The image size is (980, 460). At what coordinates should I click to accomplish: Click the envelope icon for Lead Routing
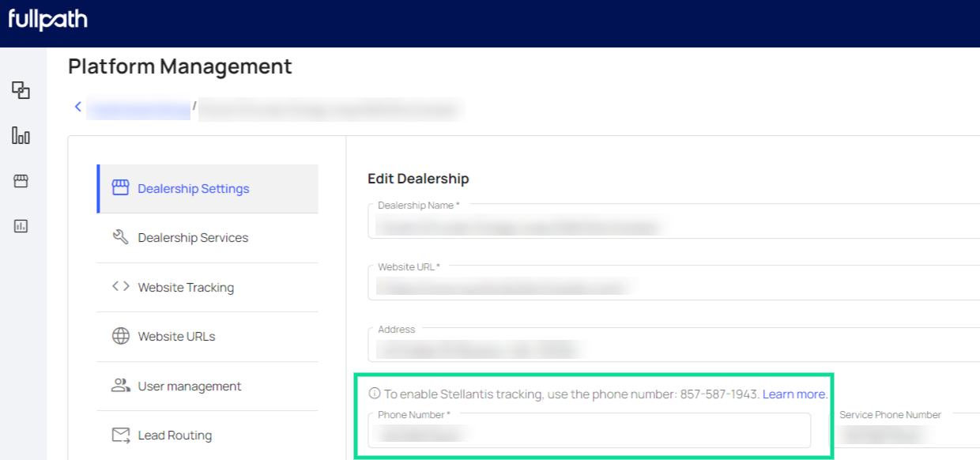tap(120, 435)
